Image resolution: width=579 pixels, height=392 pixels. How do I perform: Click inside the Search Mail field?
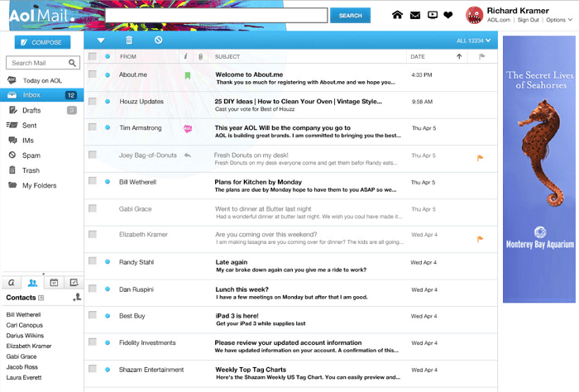pyautogui.click(x=37, y=63)
